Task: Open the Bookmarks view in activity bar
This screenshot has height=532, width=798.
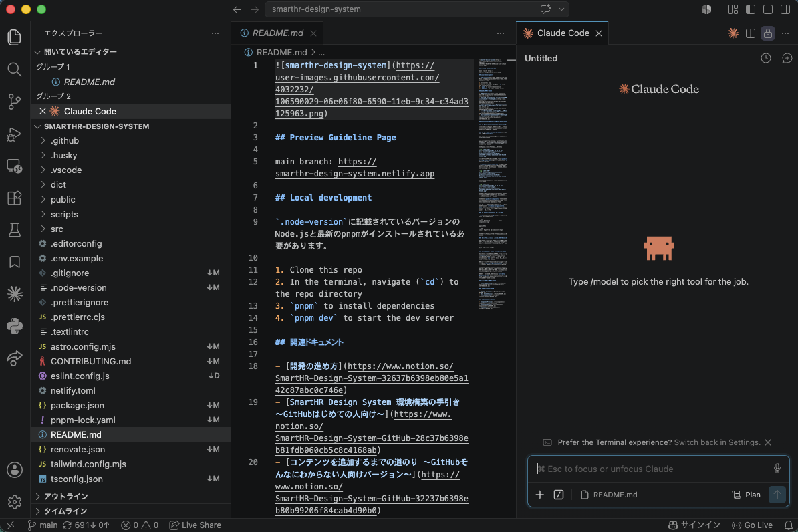Action: point(14,262)
